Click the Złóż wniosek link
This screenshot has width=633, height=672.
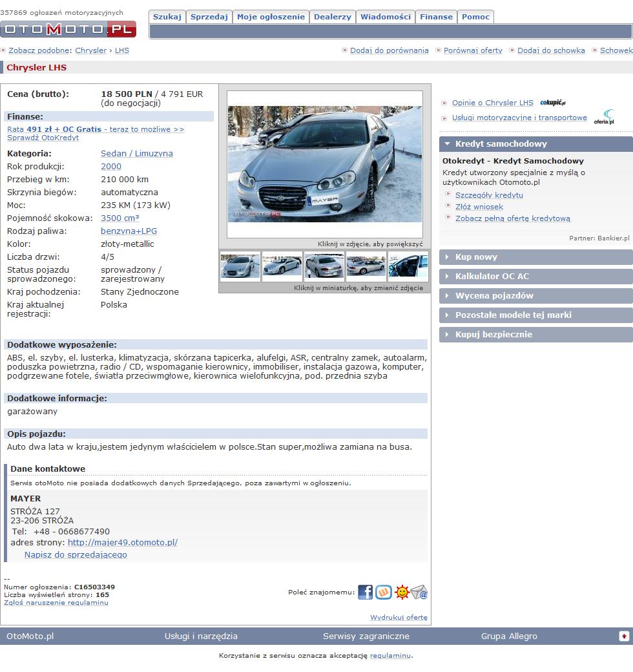tap(479, 207)
